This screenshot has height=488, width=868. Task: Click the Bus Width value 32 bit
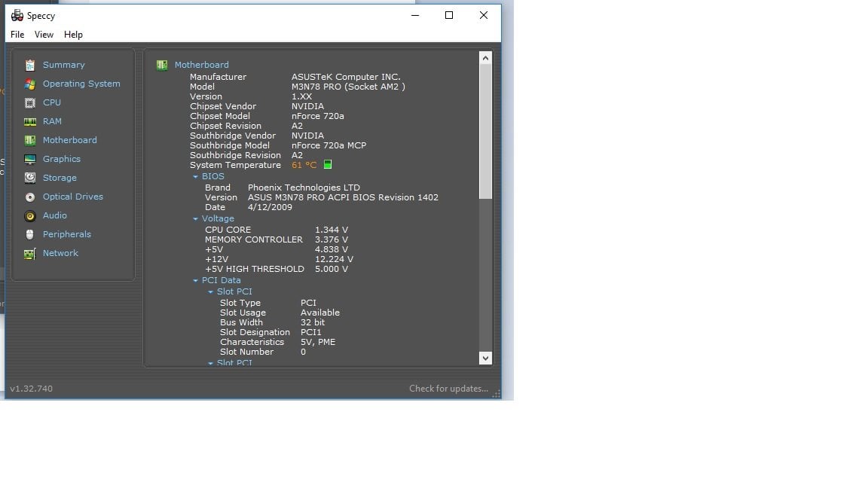(x=313, y=322)
